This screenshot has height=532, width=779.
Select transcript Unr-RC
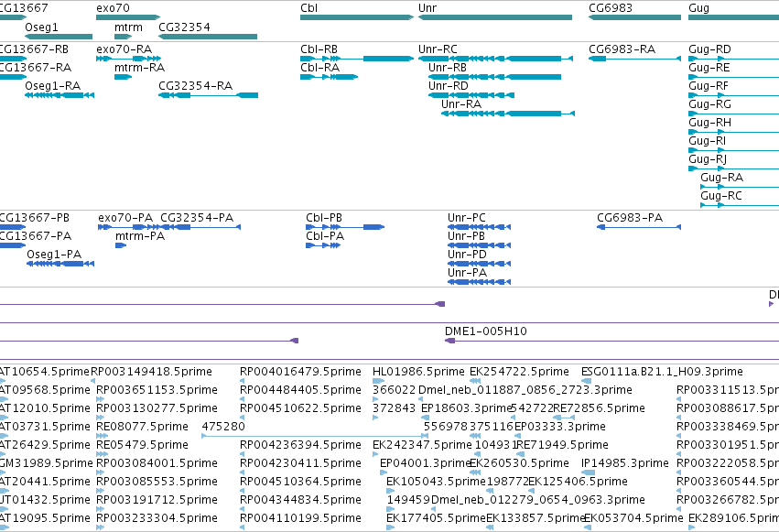pyautogui.click(x=495, y=59)
